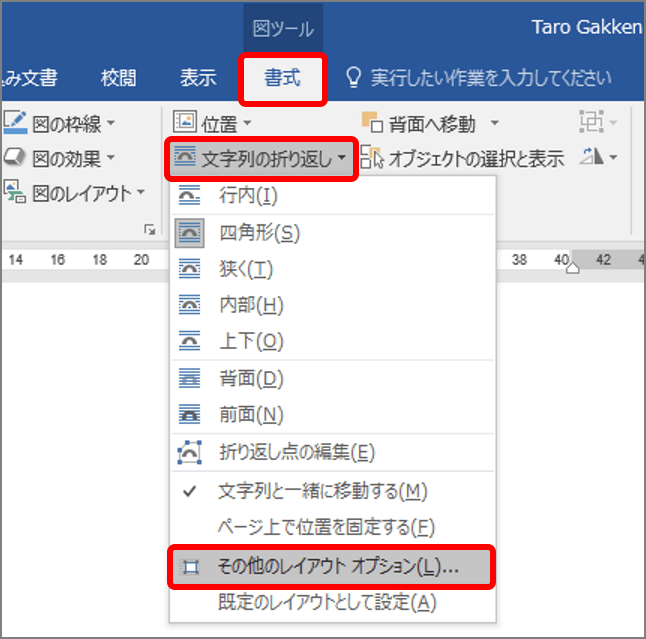Choose 折り返し点の編集(E)
The image size is (646, 639).
(332, 452)
